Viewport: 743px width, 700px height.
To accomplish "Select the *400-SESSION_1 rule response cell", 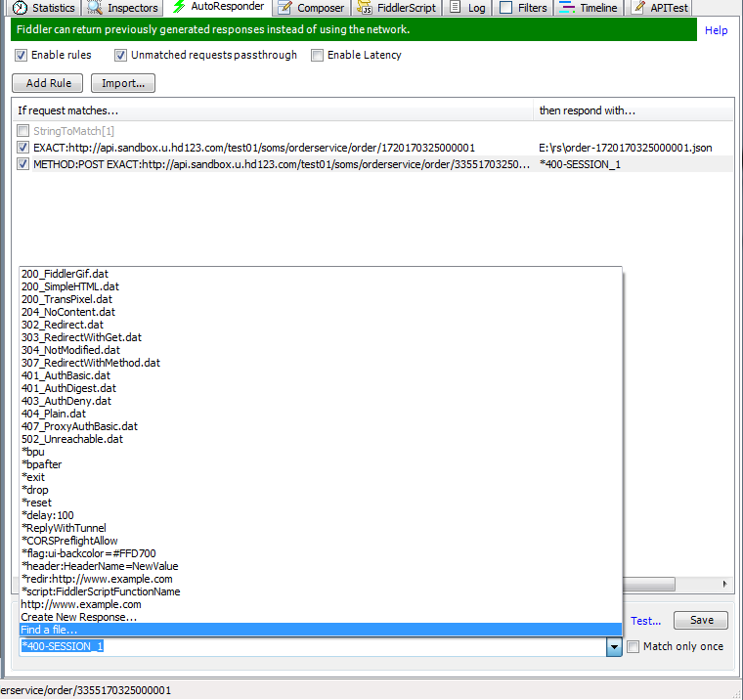I will point(580,164).
